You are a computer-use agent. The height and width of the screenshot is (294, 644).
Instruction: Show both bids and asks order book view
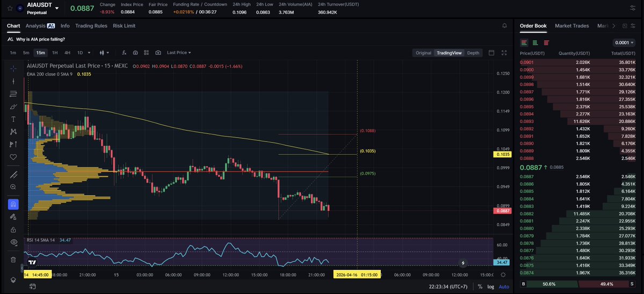(x=524, y=43)
